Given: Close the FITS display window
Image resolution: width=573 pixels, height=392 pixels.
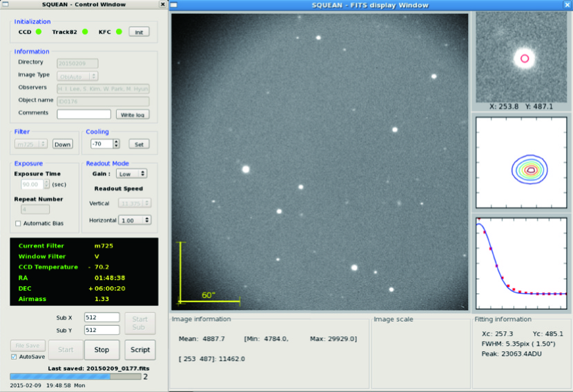Looking at the screenshot, I should point(567,5).
